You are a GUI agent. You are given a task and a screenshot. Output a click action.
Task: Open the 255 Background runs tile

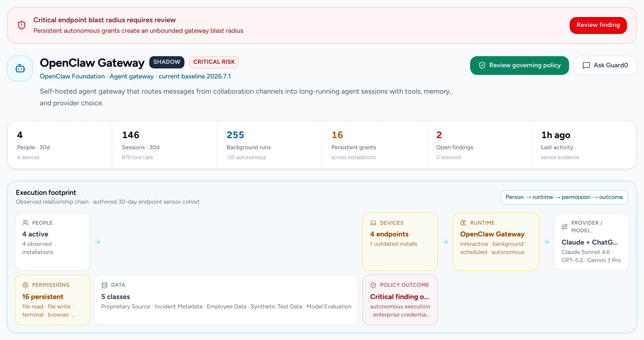269,145
